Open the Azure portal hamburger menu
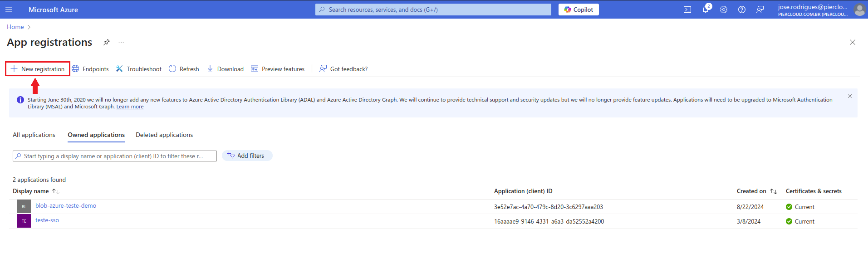The height and width of the screenshot is (278, 868). click(9, 10)
